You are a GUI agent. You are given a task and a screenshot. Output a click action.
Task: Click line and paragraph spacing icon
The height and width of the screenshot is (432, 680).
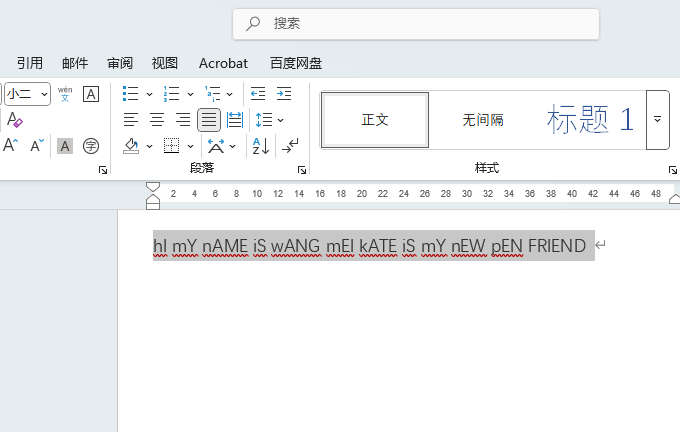(264, 120)
